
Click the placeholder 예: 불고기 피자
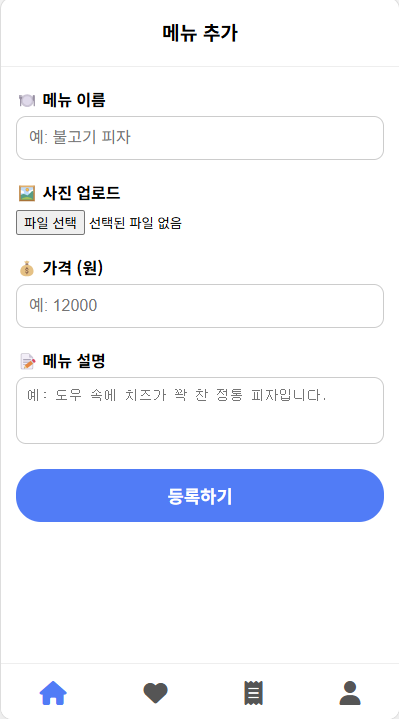pyautogui.click(x=80, y=138)
